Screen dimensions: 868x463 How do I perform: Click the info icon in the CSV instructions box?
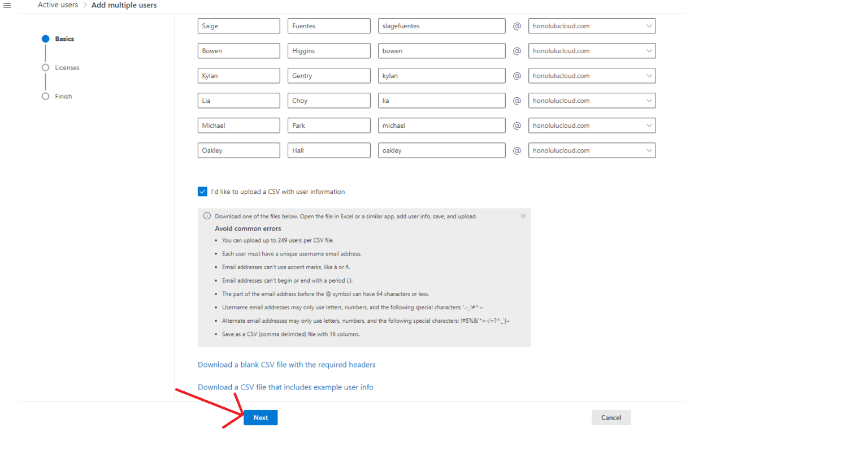point(207,216)
